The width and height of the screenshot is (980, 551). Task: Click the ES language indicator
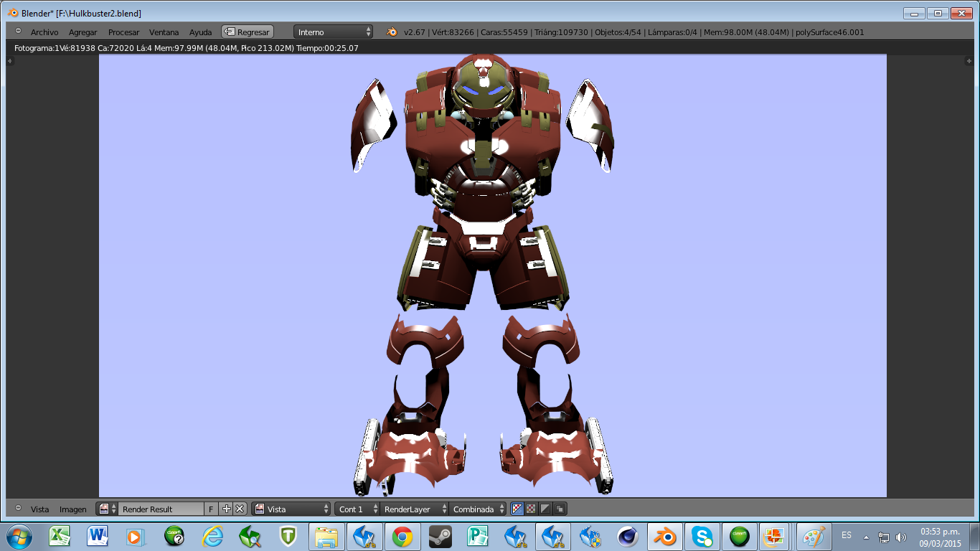(x=847, y=535)
